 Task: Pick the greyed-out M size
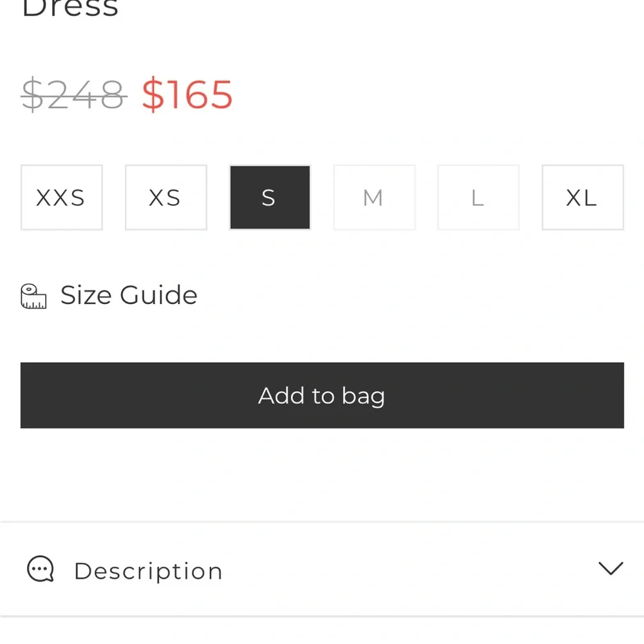pos(374,198)
